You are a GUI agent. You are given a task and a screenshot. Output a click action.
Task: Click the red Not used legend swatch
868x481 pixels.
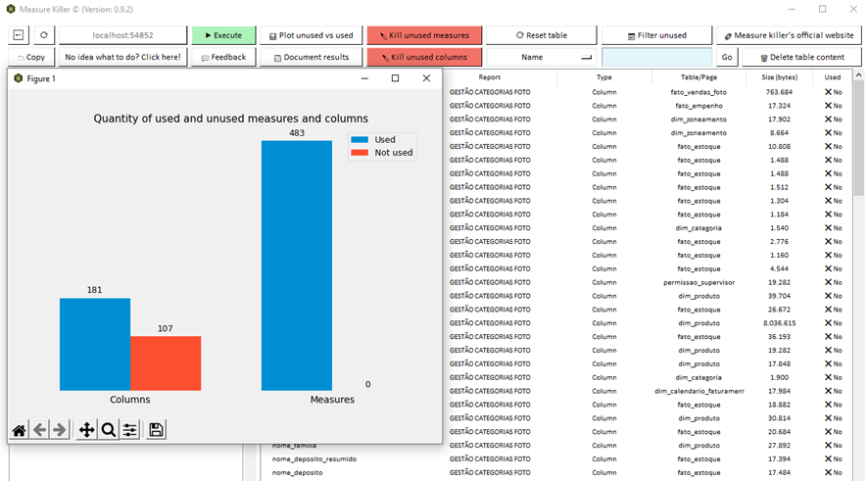(360, 153)
